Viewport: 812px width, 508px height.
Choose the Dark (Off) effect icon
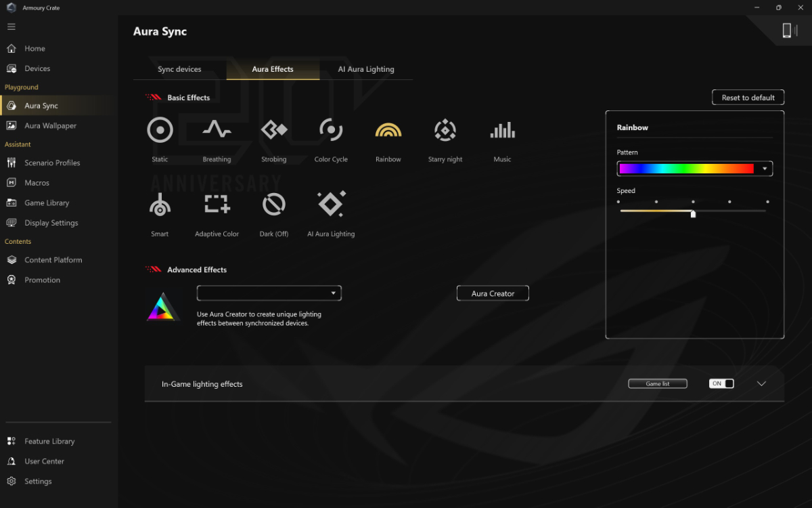point(274,204)
